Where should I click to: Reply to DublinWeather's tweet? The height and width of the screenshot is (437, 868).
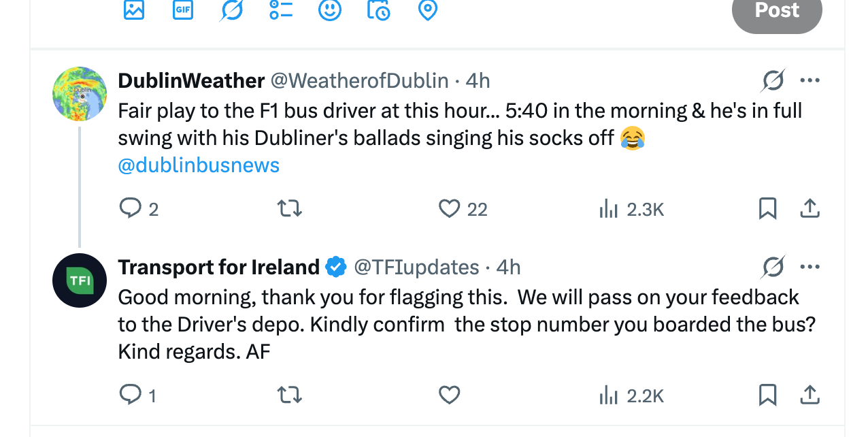130,208
